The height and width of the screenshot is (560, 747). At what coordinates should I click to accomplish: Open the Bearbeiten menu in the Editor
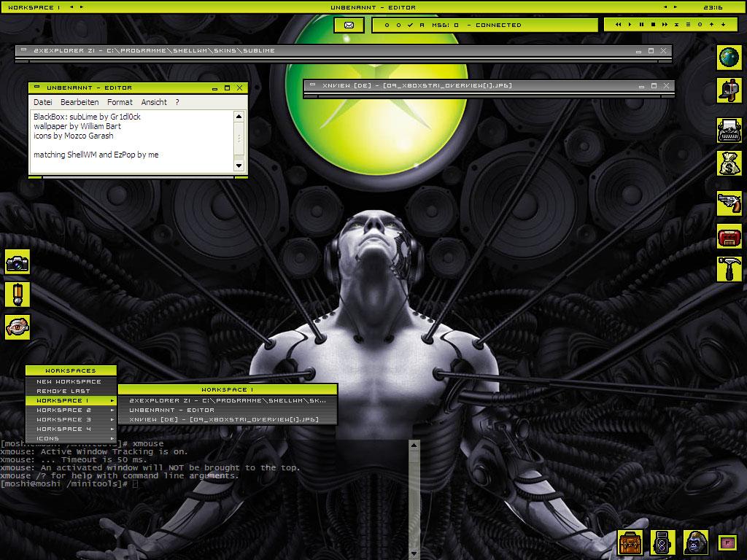80,102
